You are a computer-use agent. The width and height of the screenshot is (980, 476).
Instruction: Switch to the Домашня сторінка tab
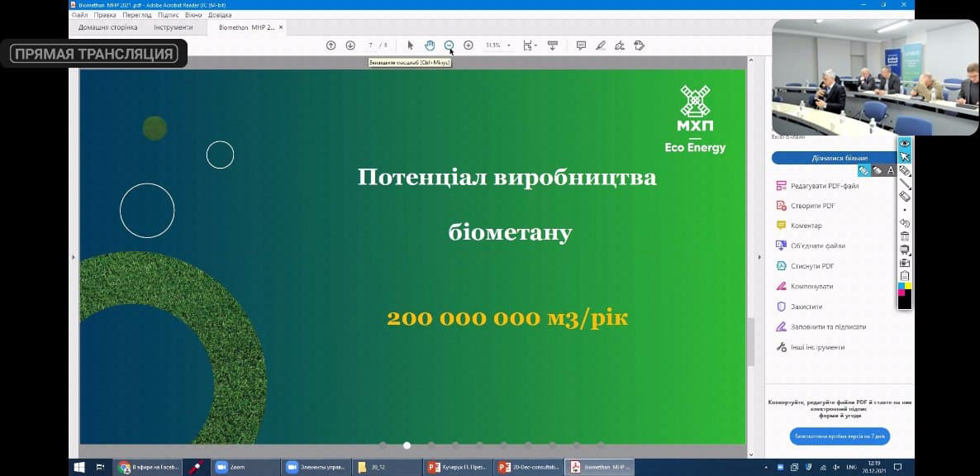(x=107, y=27)
